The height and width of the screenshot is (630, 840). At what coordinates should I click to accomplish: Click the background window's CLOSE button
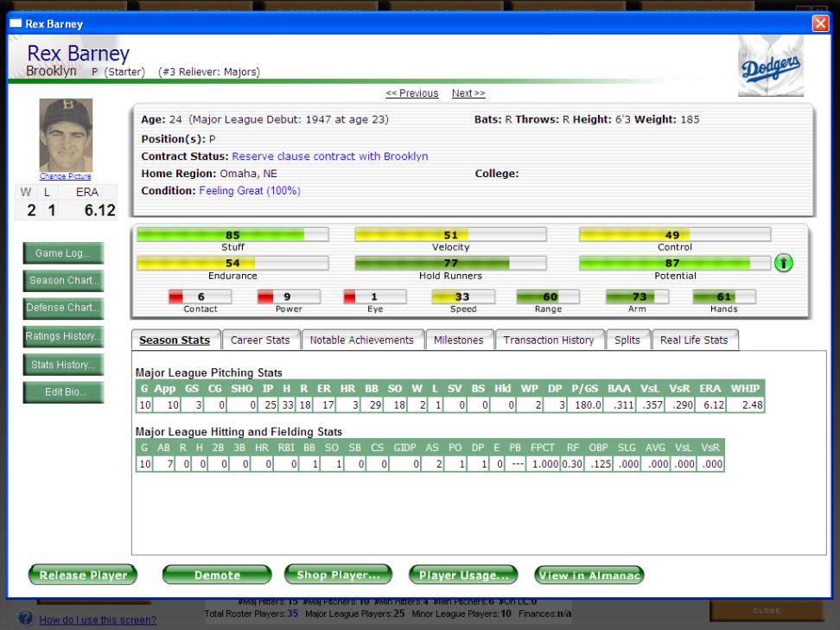767,611
